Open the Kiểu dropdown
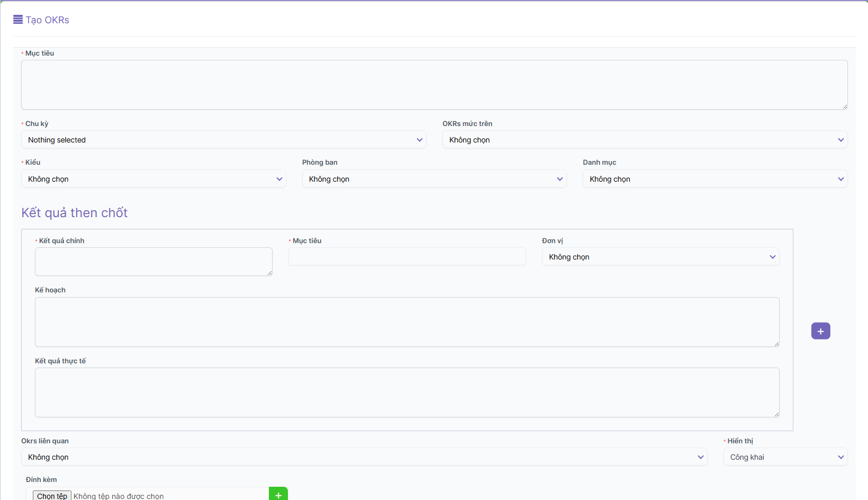The image size is (868, 500). [153, 179]
